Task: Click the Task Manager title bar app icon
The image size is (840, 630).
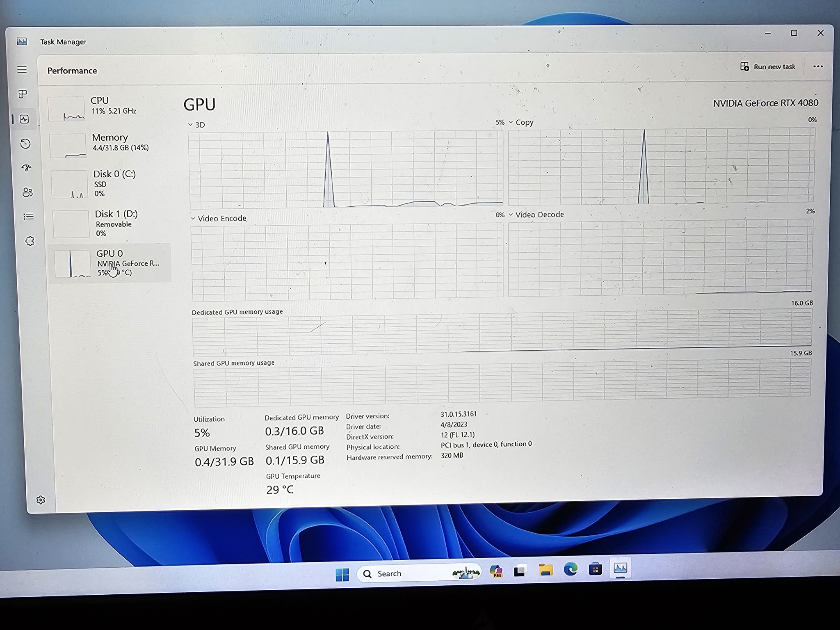Action: [x=22, y=41]
